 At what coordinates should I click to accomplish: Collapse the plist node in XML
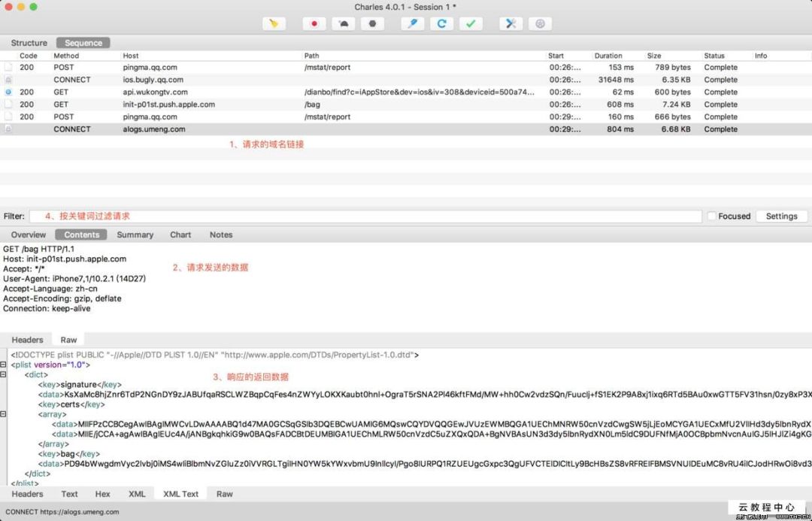[4, 365]
